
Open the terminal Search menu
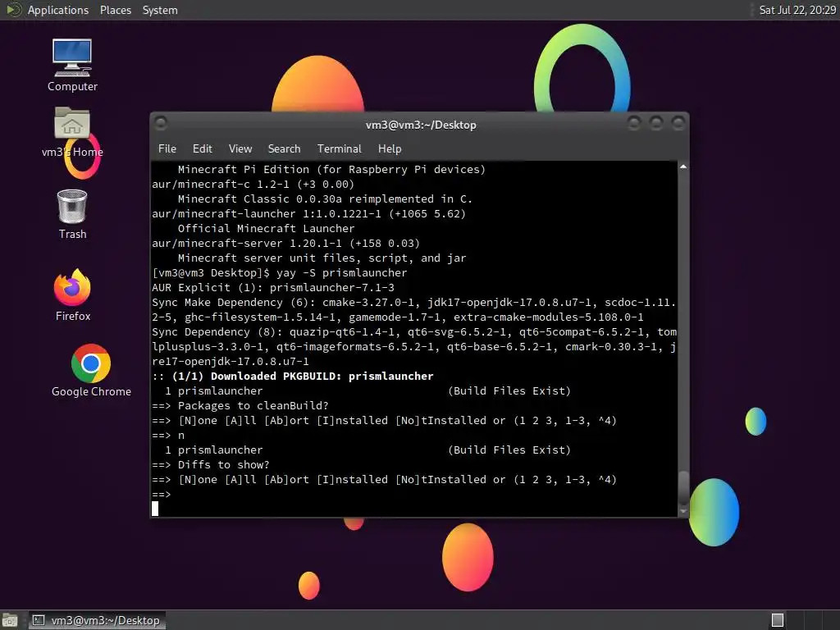(284, 149)
